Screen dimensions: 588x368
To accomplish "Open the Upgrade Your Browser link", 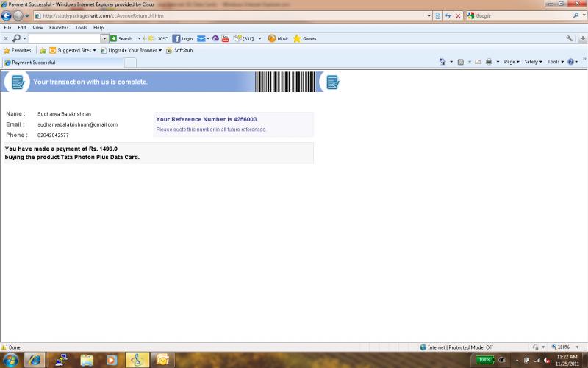I will (x=131, y=50).
